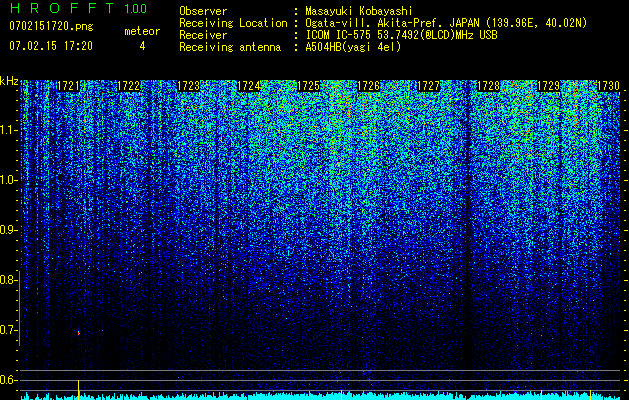
Task: Click the 'Receiving antenna' field label
Action: (x=230, y=47)
